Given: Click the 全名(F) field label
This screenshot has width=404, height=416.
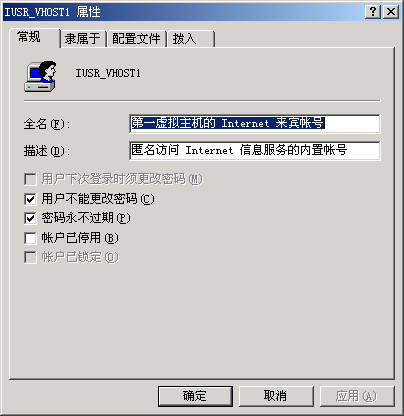Looking at the screenshot, I should coord(47,124).
